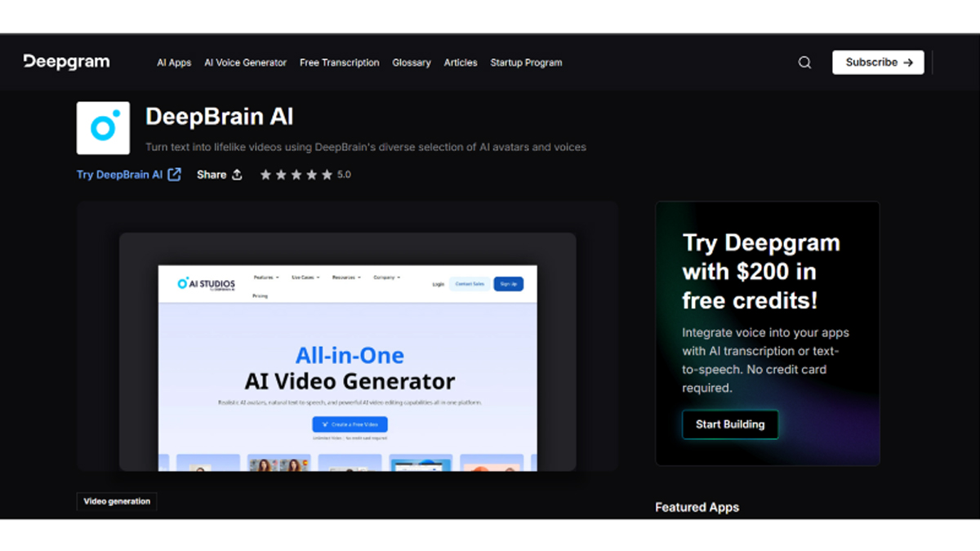Viewport: 980px width, 551px height.
Task: Expand Features dropdown in the preview
Action: (266, 278)
